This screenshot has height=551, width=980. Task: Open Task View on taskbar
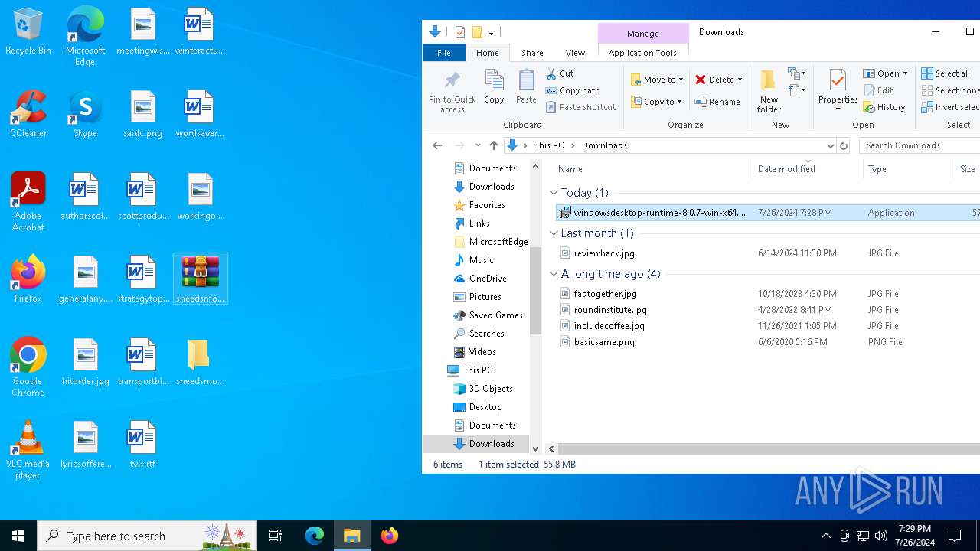click(x=276, y=536)
